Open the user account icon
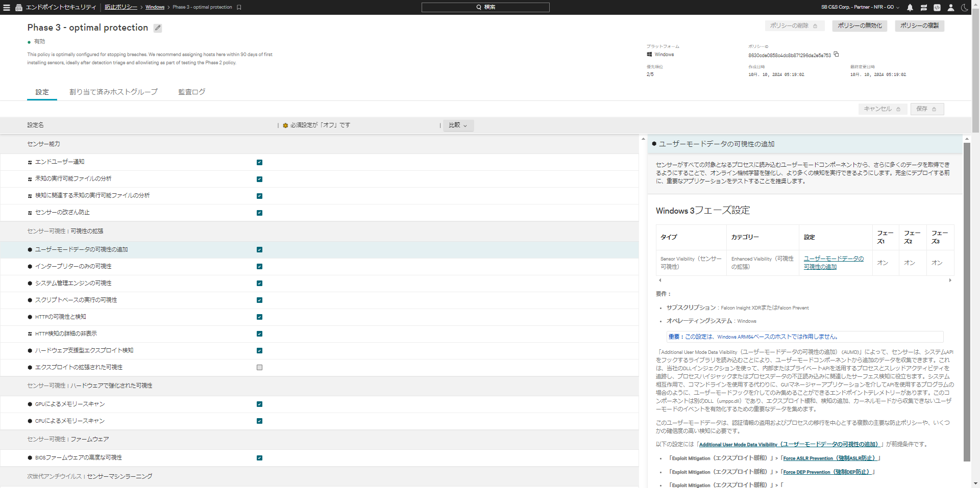Image resolution: width=980 pixels, height=488 pixels. click(x=951, y=7)
